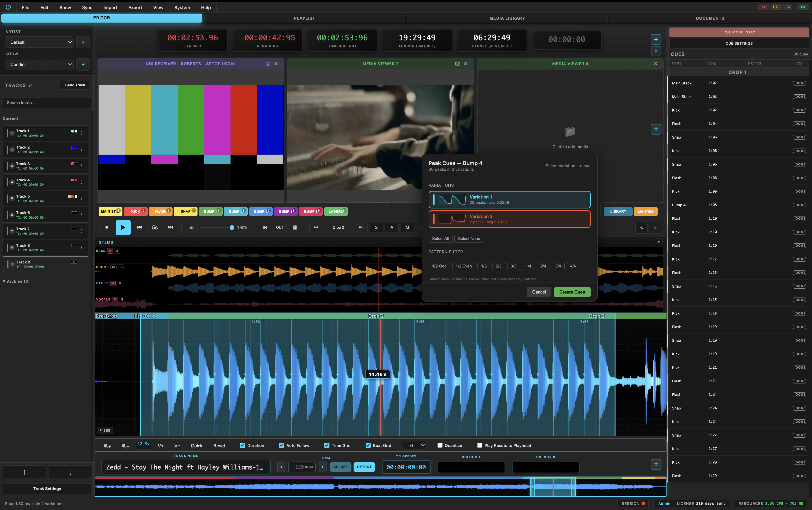Click the plus icon in Media Viewer 4
The height and width of the screenshot is (510, 812).
pyautogui.click(x=656, y=129)
